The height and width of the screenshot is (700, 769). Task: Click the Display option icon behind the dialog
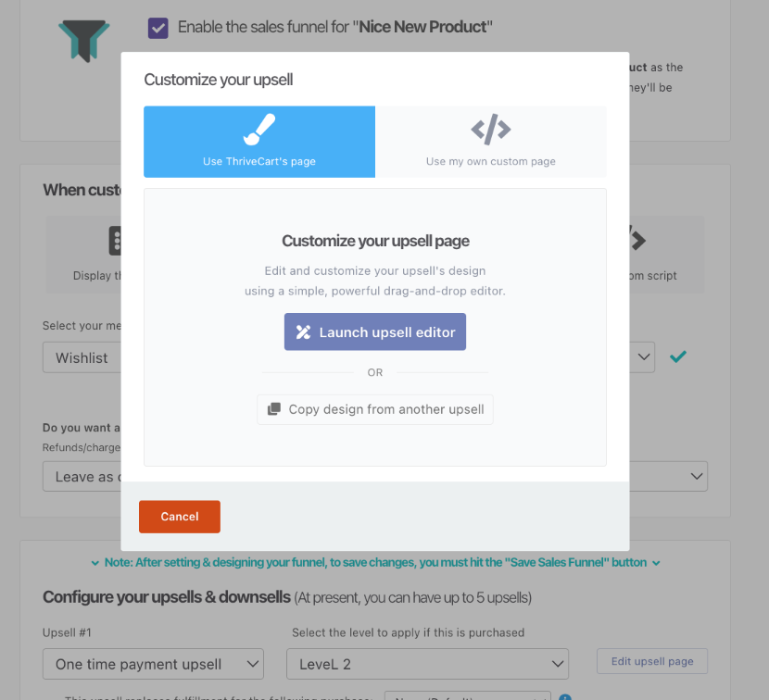pyautogui.click(x=116, y=241)
